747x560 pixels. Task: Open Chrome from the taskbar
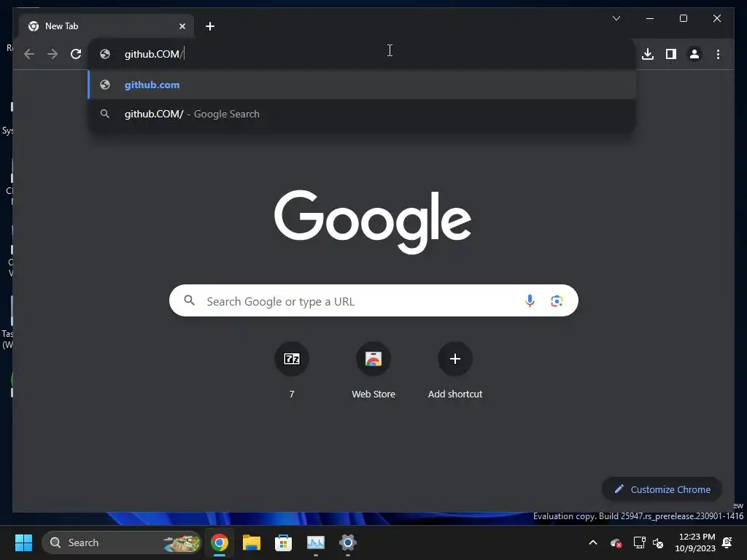click(220, 542)
